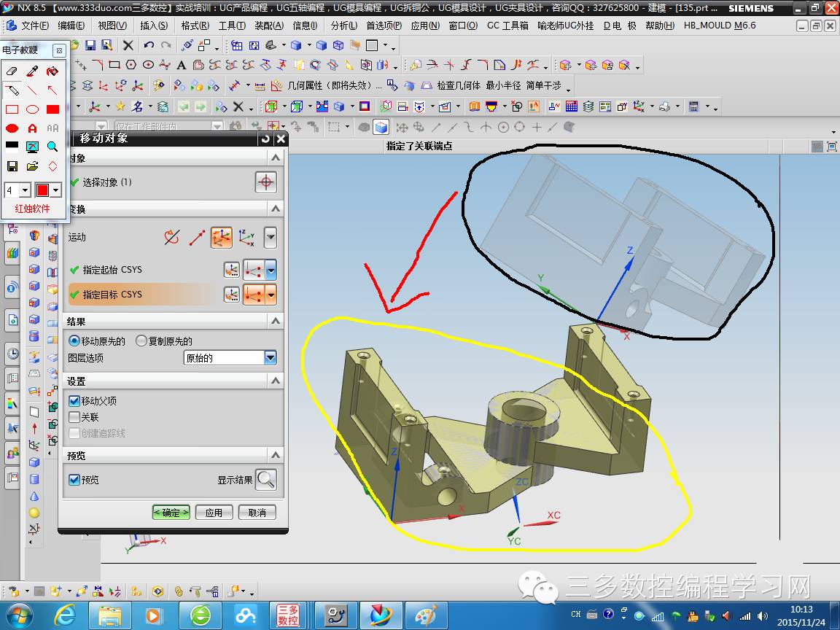
Task: Select the 移动原先的 radio button
Action: pyautogui.click(x=74, y=341)
